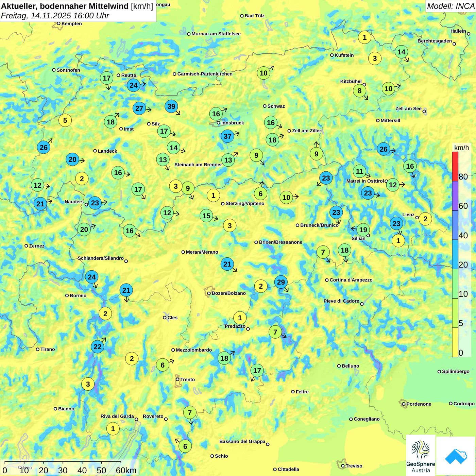This screenshot has width=476, height=476.
Task: Select the Cortina d'Ampezzo label
Action: [351, 280]
